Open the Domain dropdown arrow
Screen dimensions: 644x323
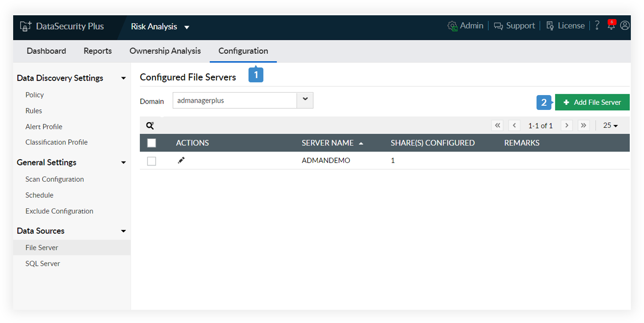tap(305, 100)
